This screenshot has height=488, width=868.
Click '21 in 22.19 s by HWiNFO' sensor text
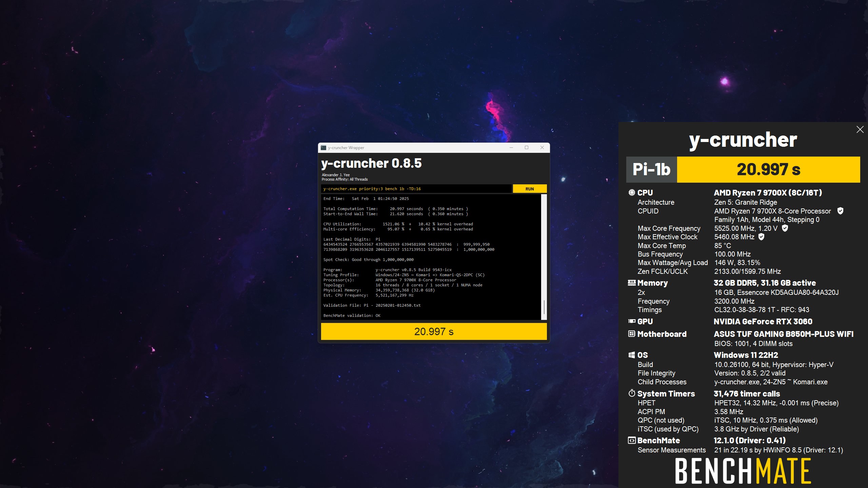tap(778, 450)
